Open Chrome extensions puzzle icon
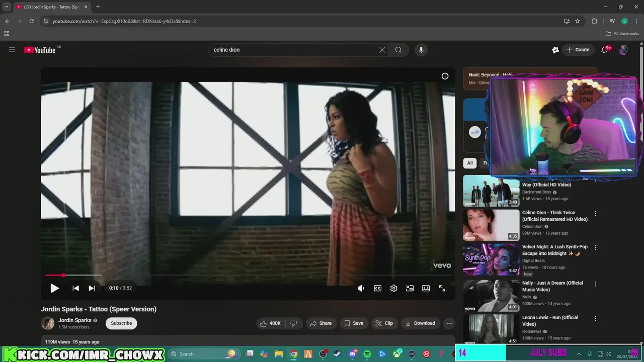644x362 pixels. [594, 21]
